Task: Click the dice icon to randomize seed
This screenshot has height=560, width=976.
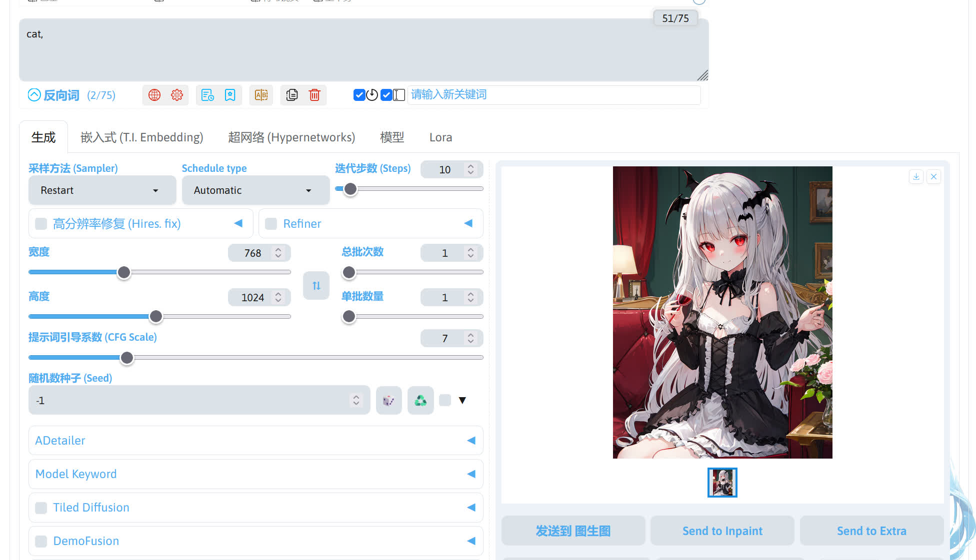Action: click(x=388, y=400)
